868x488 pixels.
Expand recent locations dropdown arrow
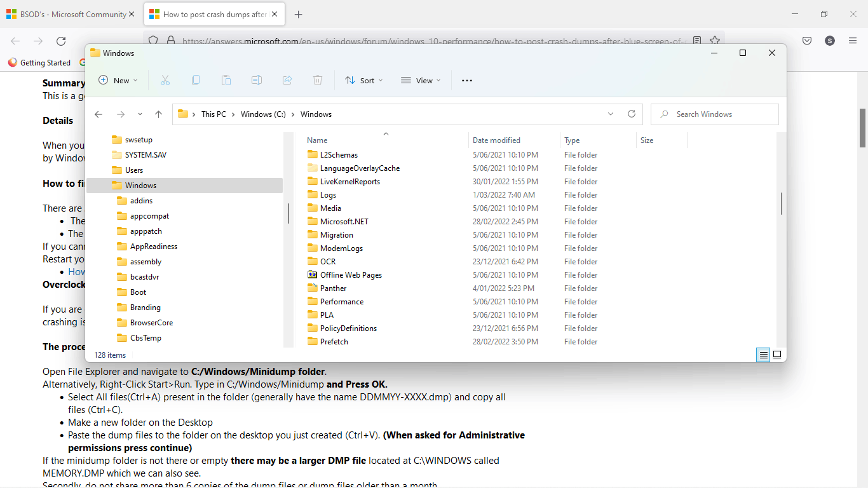(140, 114)
